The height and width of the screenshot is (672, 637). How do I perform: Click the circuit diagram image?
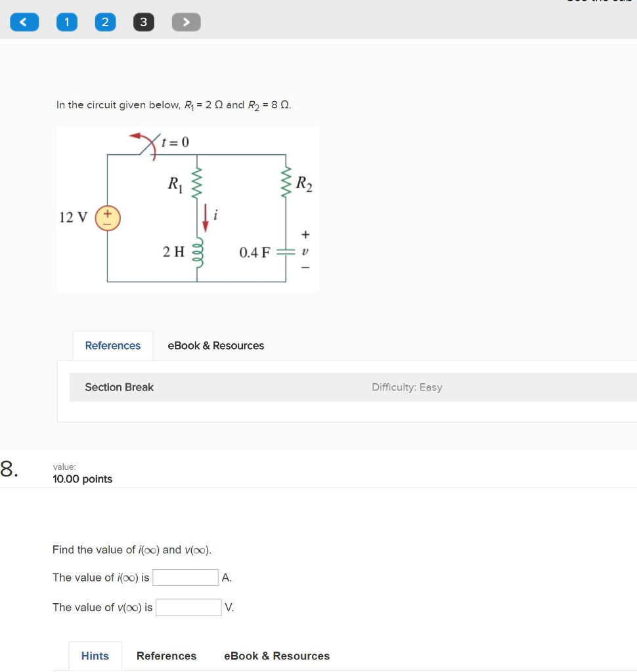coord(188,209)
